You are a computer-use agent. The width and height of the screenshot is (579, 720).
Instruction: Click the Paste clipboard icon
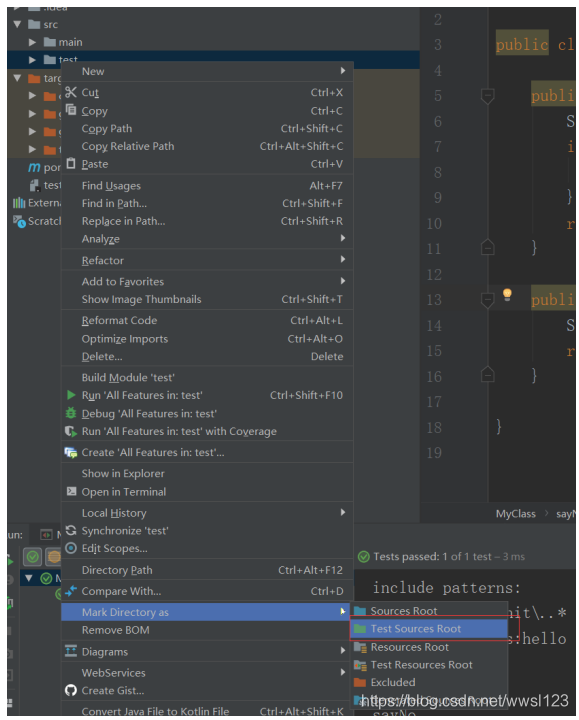71,163
